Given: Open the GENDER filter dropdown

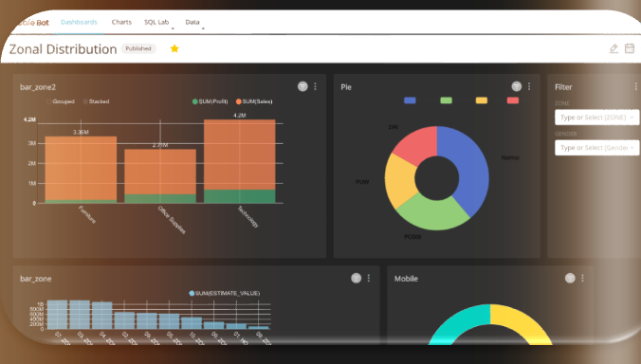Looking at the screenshot, I should pyautogui.click(x=596, y=148).
